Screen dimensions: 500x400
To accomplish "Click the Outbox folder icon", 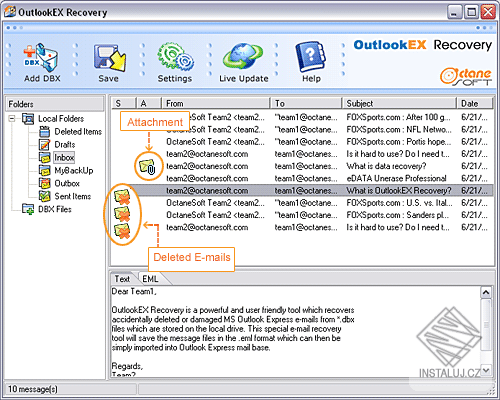I will [44, 183].
